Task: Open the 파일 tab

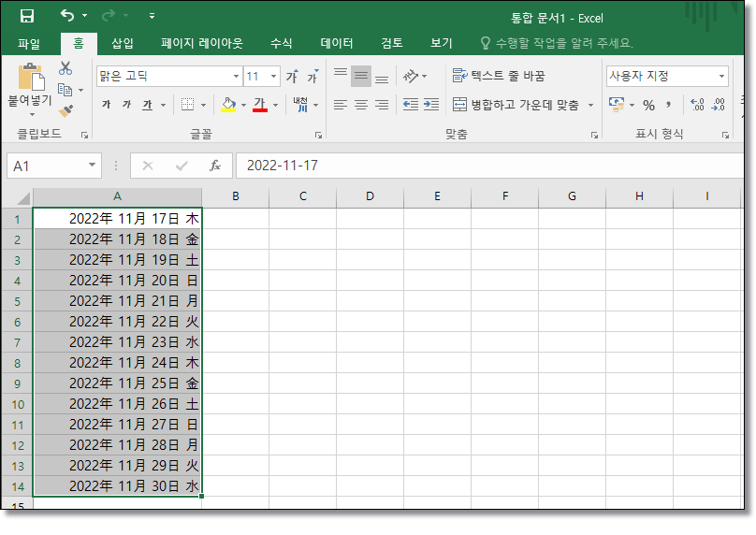Action: (29, 43)
